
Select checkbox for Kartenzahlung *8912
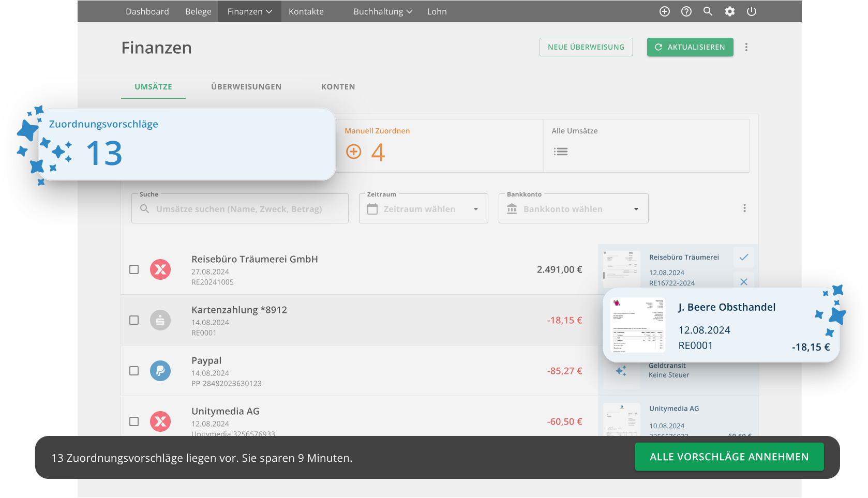[x=134, y=320]
